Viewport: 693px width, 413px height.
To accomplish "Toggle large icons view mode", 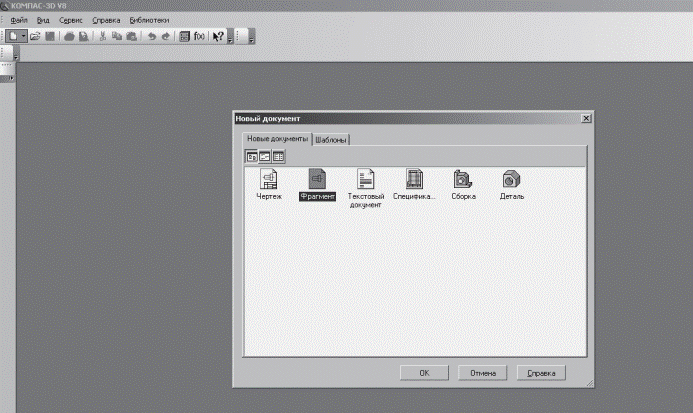I will [x=252, y=157].
